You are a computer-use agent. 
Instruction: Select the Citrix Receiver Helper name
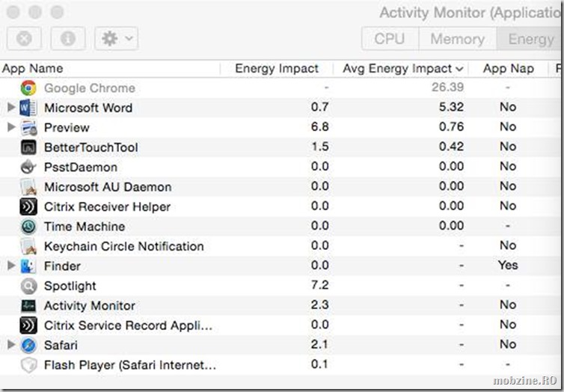[107, 206]
